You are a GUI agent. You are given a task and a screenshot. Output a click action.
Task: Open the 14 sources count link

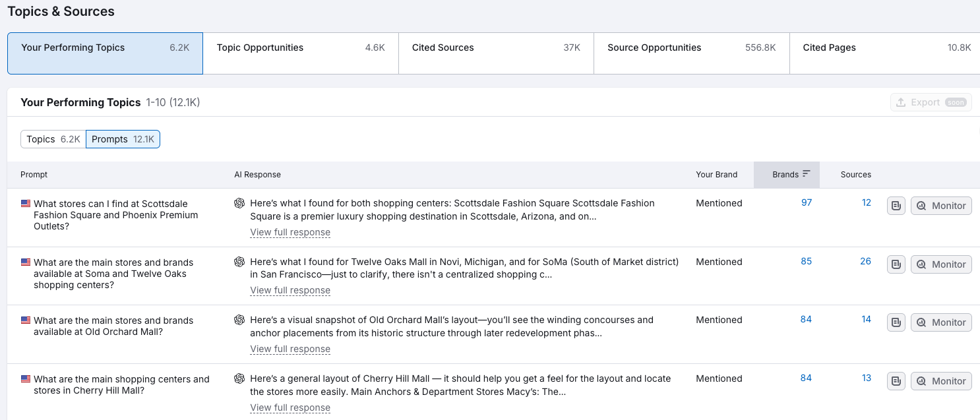tap(867, 319)
